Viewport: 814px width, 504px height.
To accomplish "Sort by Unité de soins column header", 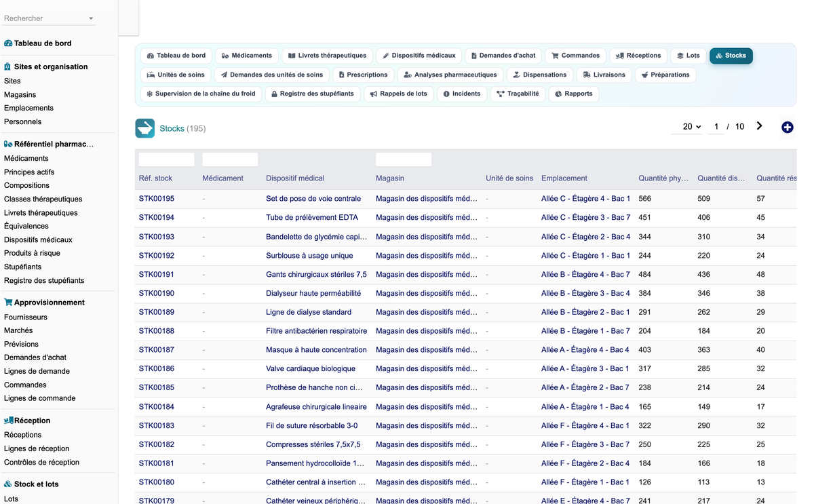I will coord(509,178).
